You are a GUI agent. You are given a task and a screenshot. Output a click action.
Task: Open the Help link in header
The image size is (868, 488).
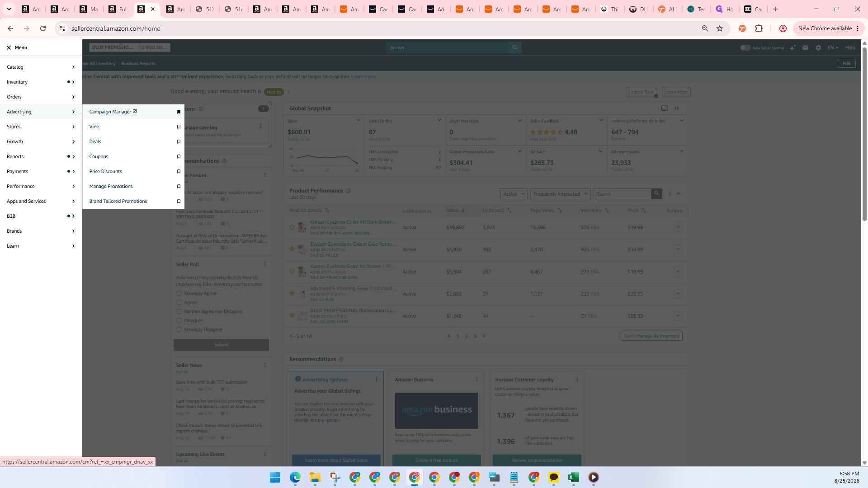coord(850,47)
